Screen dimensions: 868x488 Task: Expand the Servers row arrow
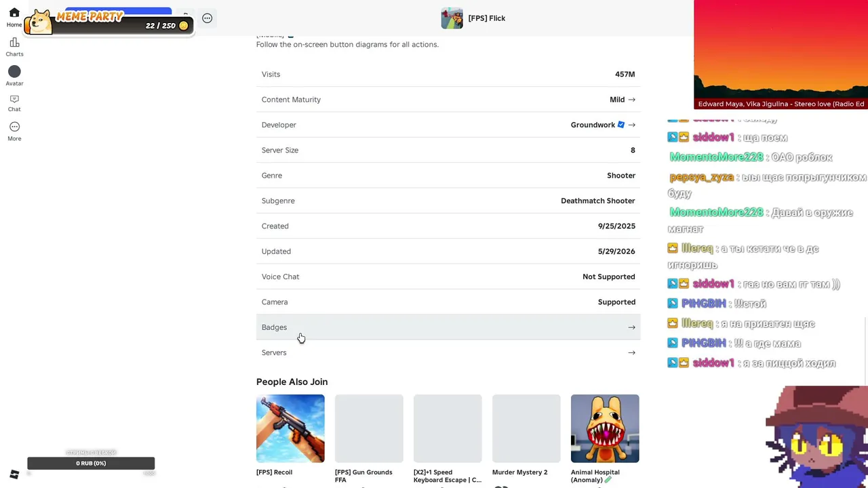631,352
